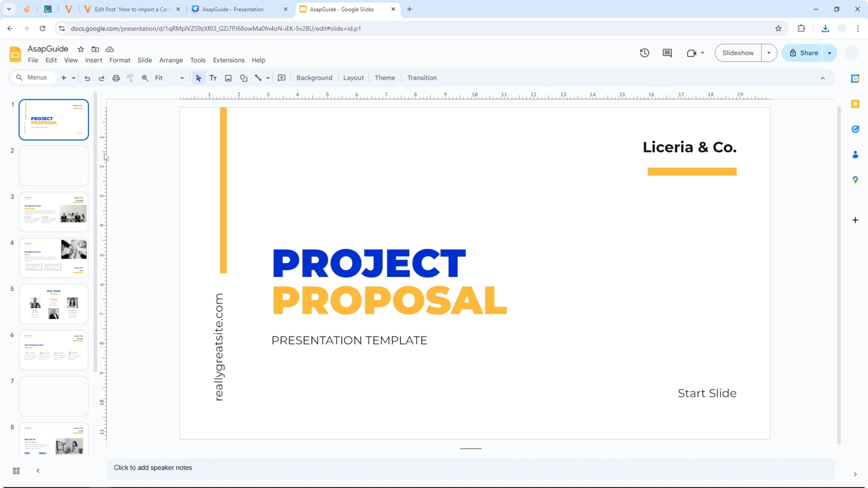Viewport: 868px width, 488px height.
Task: Click the Slideshow button
Action: point(738,53)
